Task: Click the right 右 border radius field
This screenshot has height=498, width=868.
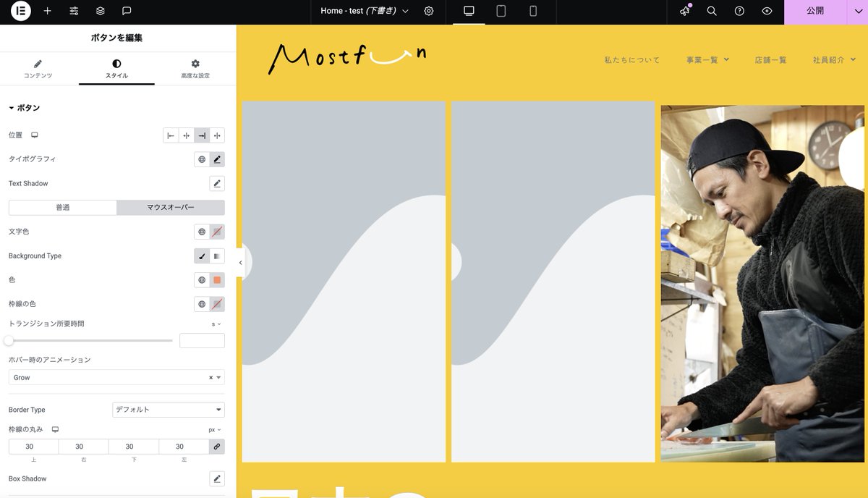Action: (x=83, y=447)
